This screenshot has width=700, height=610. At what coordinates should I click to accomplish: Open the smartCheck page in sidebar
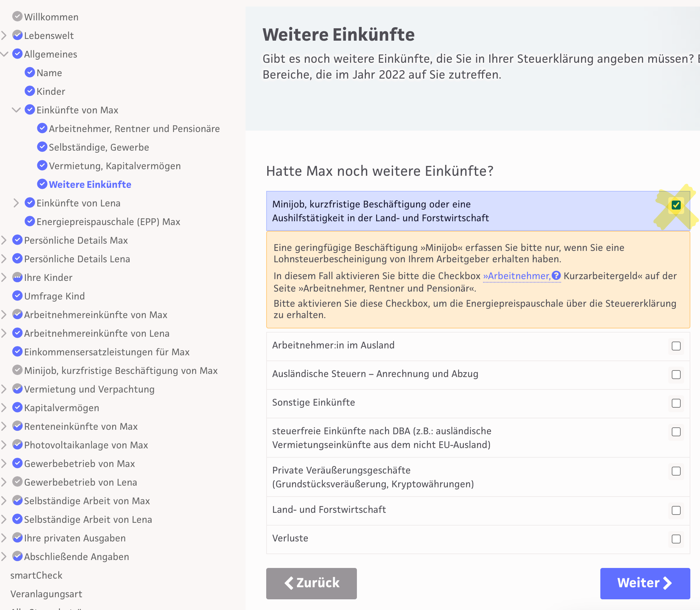pyautogui.click(x=36, y=575)
